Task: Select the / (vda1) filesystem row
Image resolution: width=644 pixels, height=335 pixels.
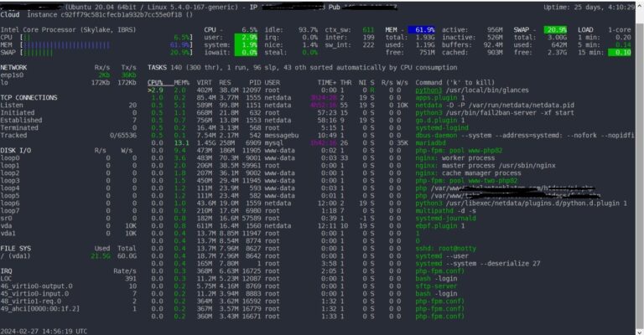Action: pyautogui.click(x=68, y=256)
